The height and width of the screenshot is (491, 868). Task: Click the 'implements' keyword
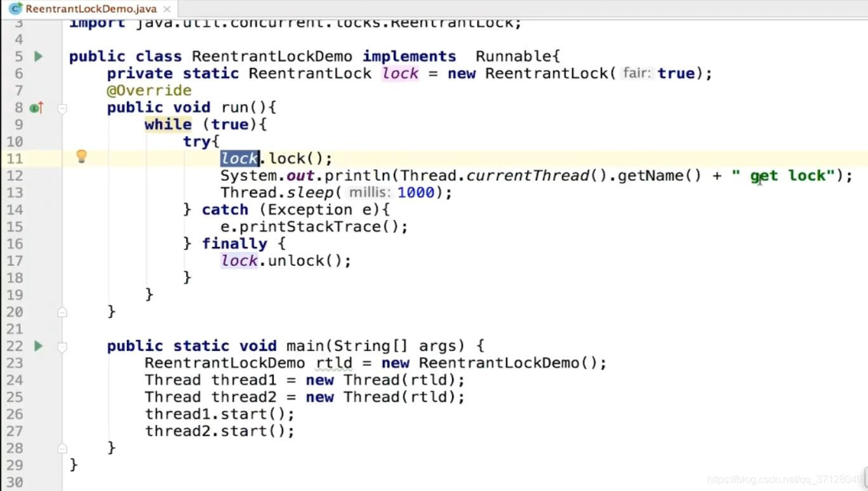click(x=409, y=56)
